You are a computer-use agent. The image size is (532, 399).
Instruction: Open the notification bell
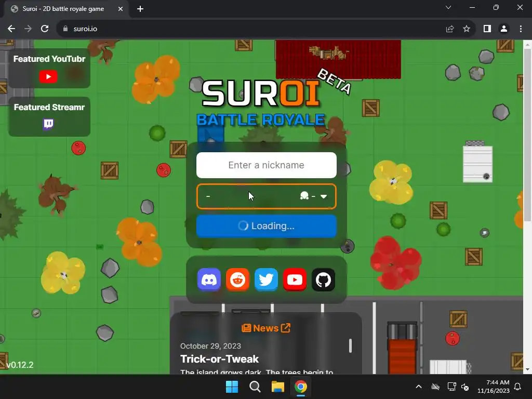518,387
